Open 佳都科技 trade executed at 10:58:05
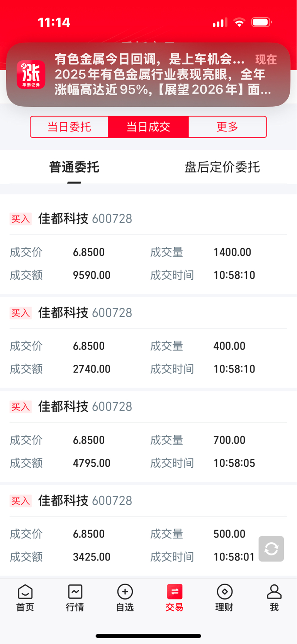The width and height of the screenshot is (297, 644). pyautogui.click(x=148, y=451)
